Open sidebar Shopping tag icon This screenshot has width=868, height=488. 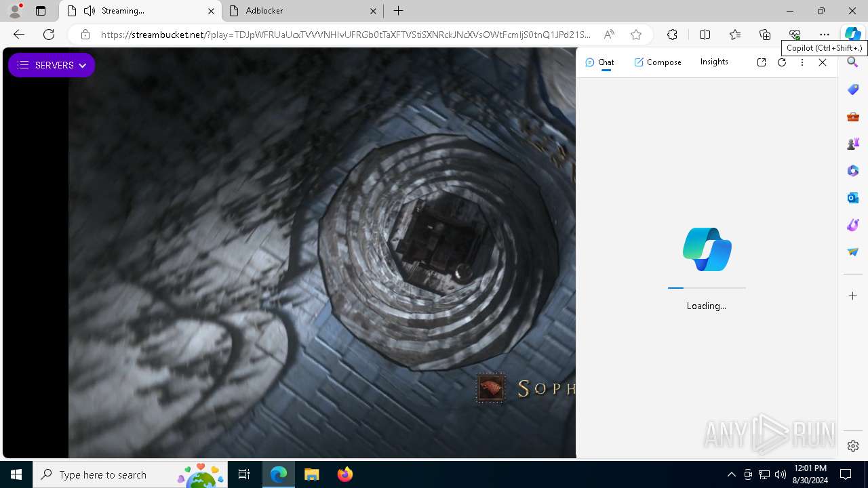pos(853,89)
